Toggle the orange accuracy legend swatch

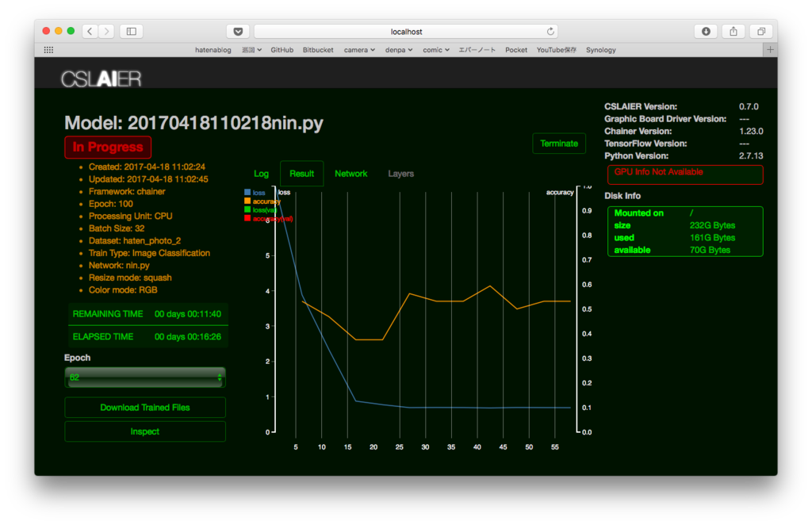tap(247, 201)
